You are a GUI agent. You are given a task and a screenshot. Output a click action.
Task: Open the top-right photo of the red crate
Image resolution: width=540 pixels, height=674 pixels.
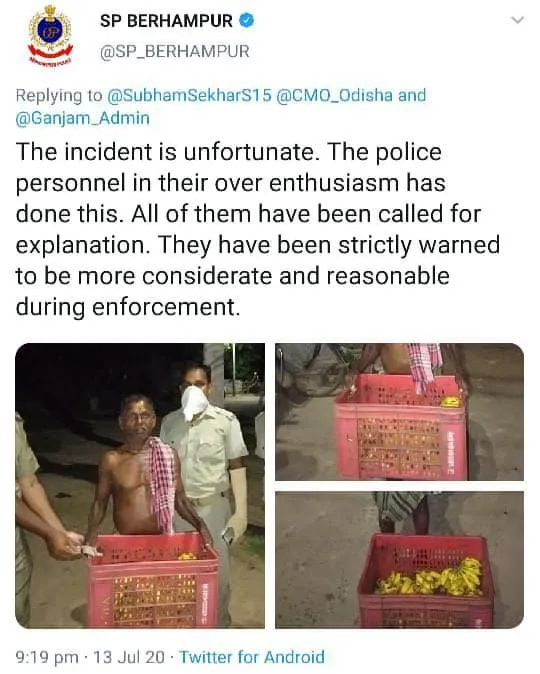399,412
